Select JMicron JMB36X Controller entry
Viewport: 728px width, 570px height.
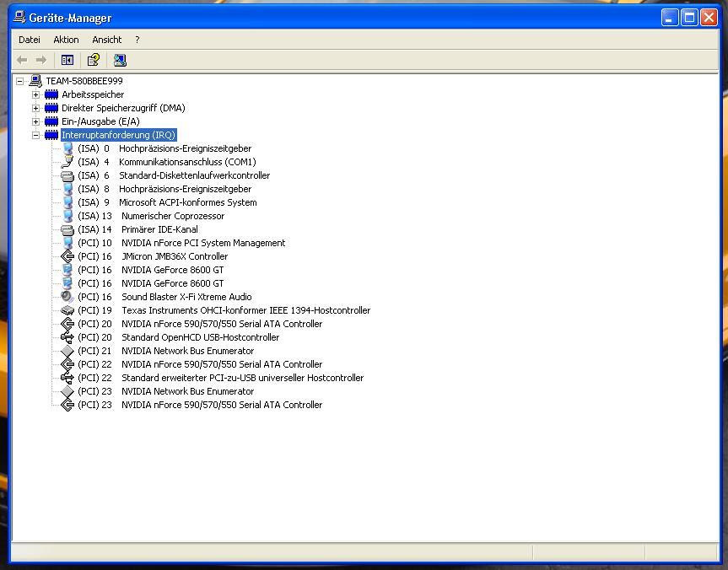pyautogui.click(x=153, y=256)
